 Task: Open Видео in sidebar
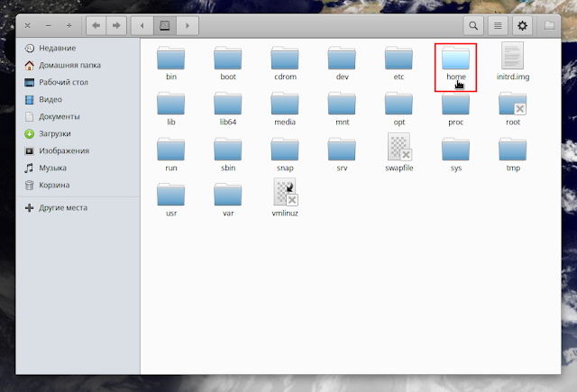[78, 99]
